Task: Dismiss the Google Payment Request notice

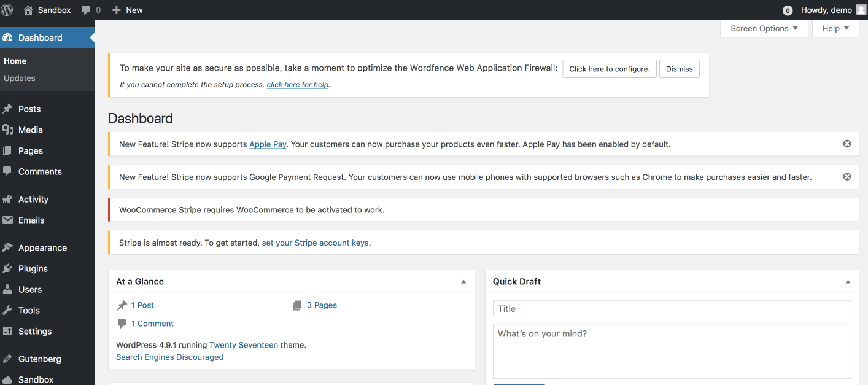Action: click(x=847, y=177)
